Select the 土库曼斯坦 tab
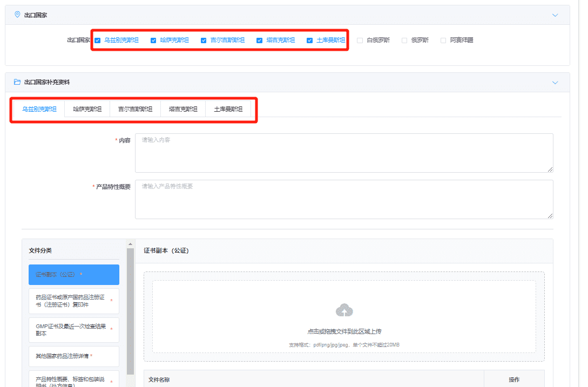The width and height of the screenshot is (588, 387). [228, 109]
